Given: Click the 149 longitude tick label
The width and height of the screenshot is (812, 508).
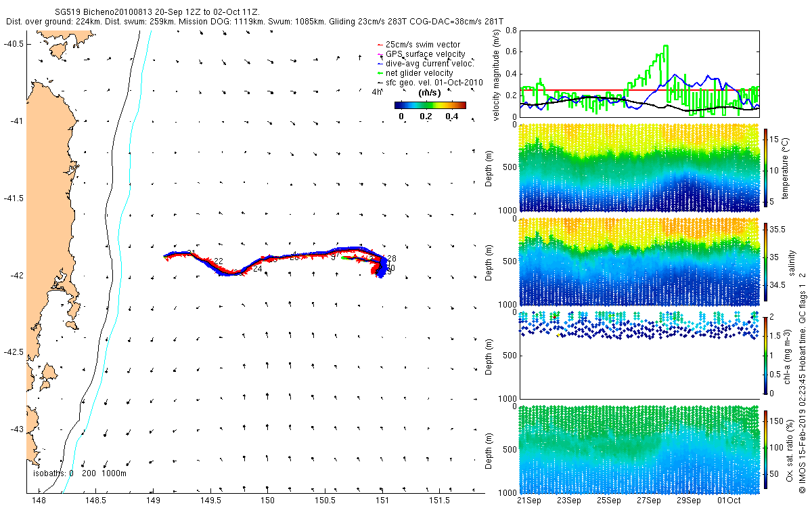Looking at the screenshot, I should [x=154, y=501].
